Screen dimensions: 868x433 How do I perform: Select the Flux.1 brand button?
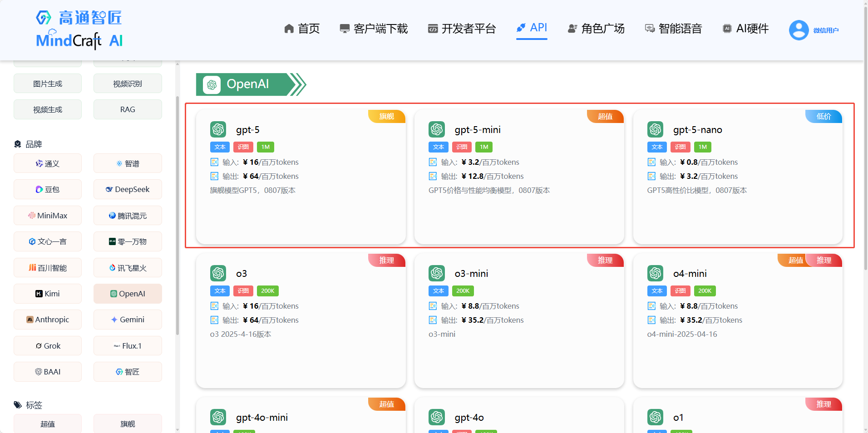(128, 346)
